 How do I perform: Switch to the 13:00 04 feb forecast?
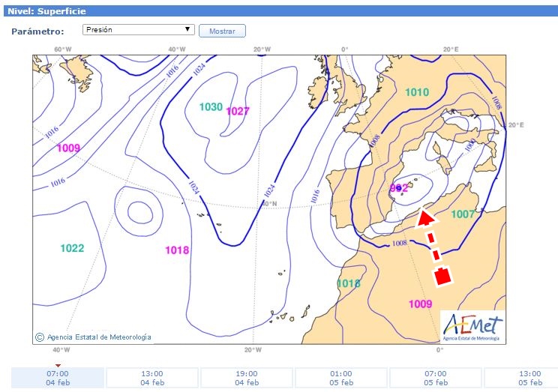pyautogui.click(x=152, y=378)
